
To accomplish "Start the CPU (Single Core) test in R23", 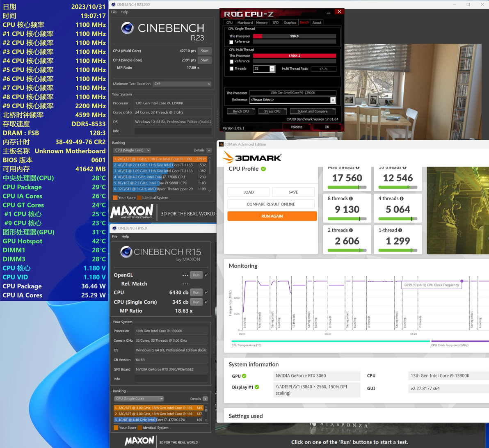I will pyautogui.click(x=205, y=60).
